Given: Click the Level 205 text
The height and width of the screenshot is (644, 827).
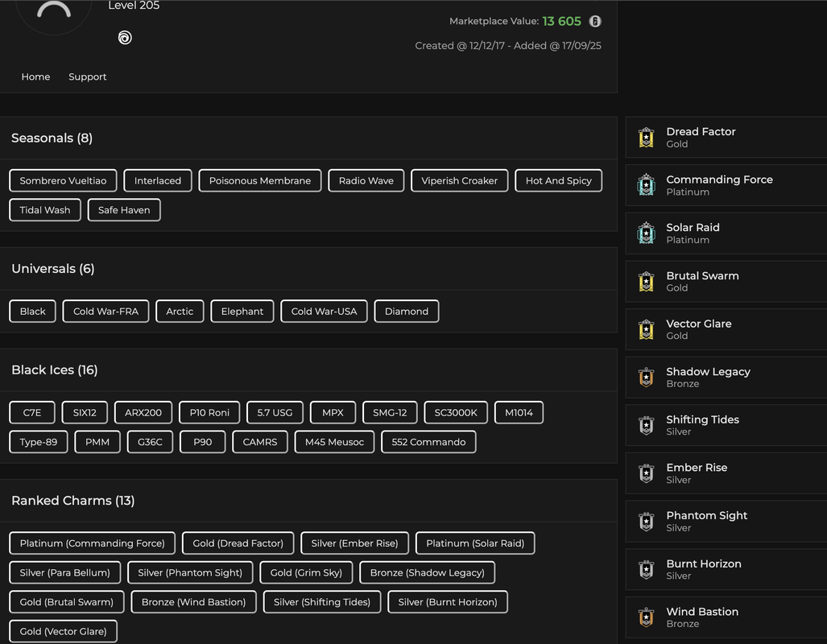Looking at the screenshot, I should (134, 6).
